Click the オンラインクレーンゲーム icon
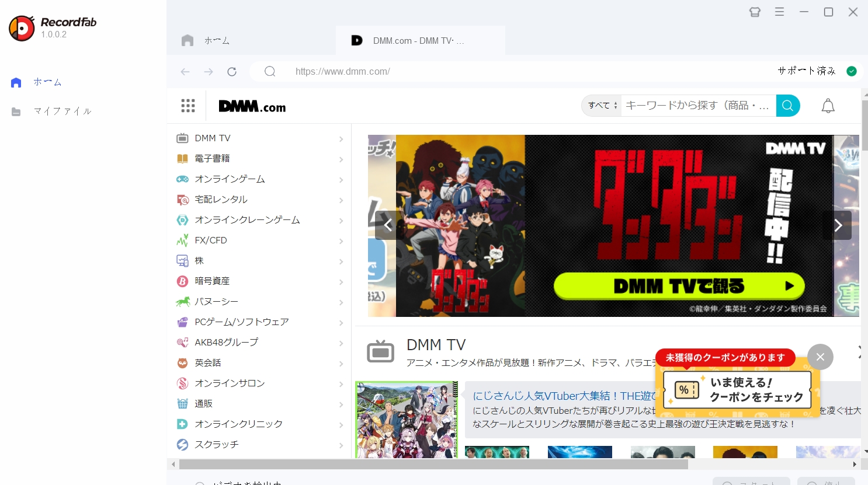Screen dimensions: 868x485 [x=182, y=220]
